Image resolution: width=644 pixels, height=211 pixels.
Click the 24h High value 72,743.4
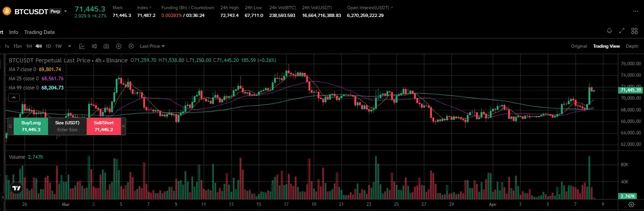(229, 15)
